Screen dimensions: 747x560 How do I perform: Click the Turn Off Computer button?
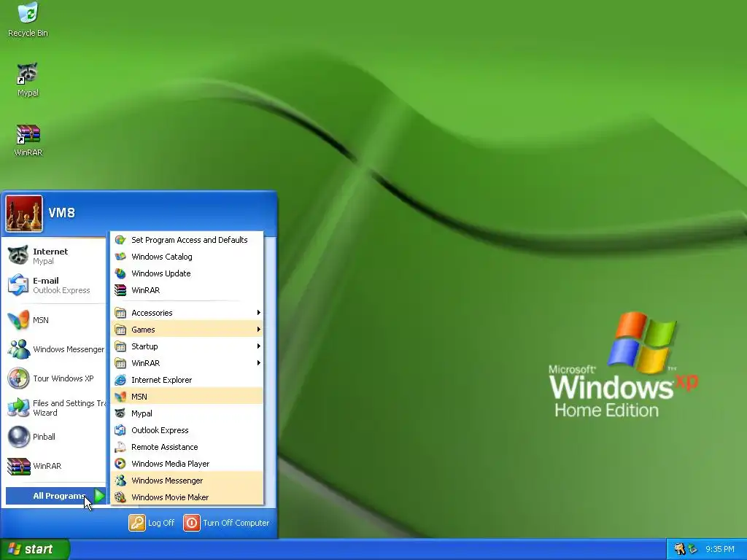(227, 523)
